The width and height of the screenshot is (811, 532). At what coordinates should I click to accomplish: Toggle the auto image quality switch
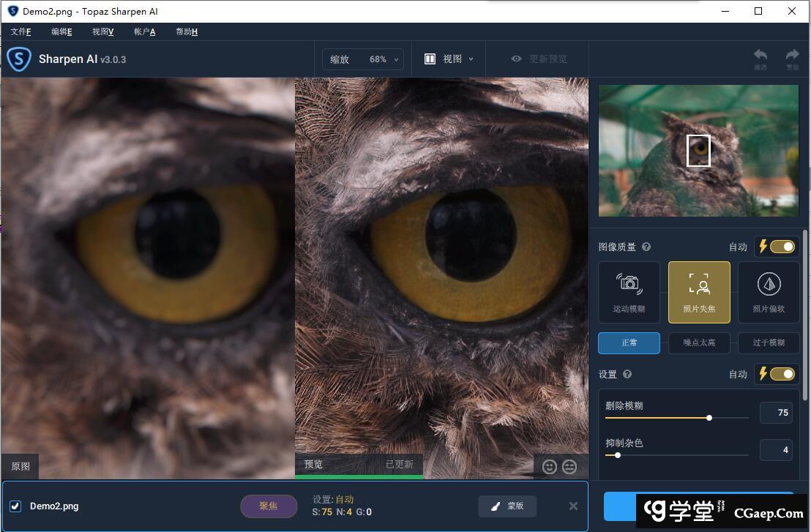click(x=781, y=247)
